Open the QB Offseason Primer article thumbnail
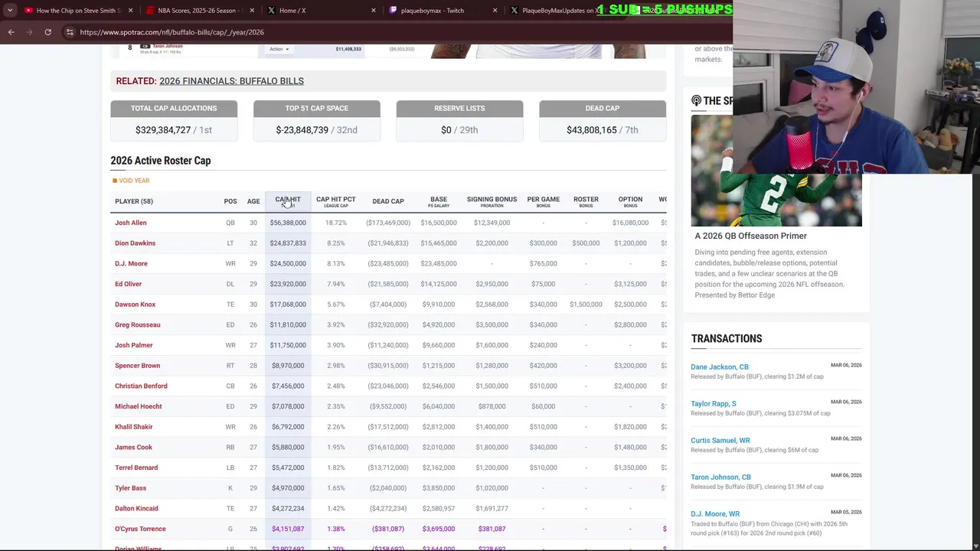Image resolution: width=980 pixels, height=551 pixels. (776, 171)
